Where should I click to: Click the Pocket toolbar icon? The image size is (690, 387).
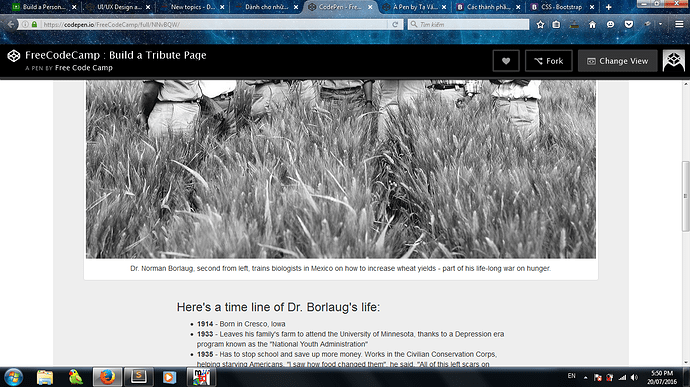click(x=629, y=25)
